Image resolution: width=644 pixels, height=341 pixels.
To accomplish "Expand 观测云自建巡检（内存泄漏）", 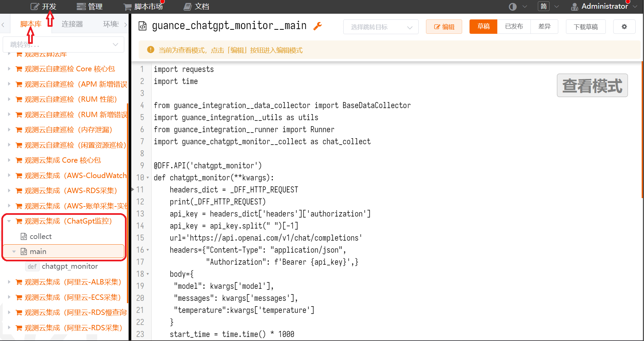I will 9,130.
